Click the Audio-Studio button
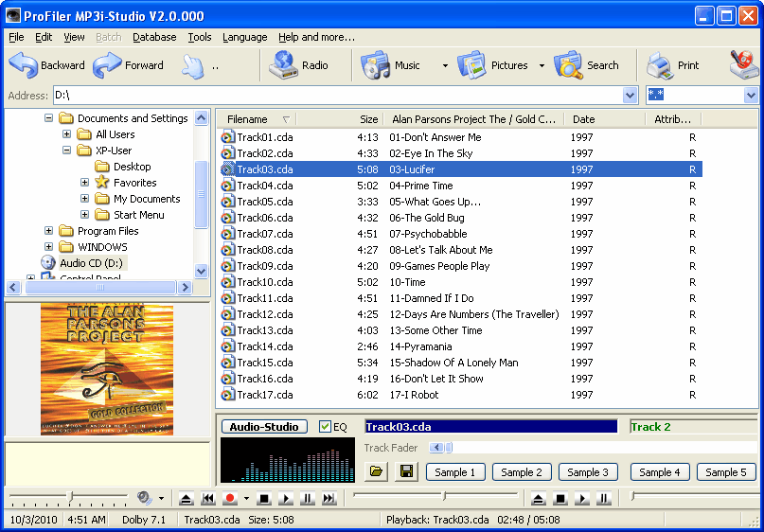This screenshot has height=532, width=764. [264, 427]
